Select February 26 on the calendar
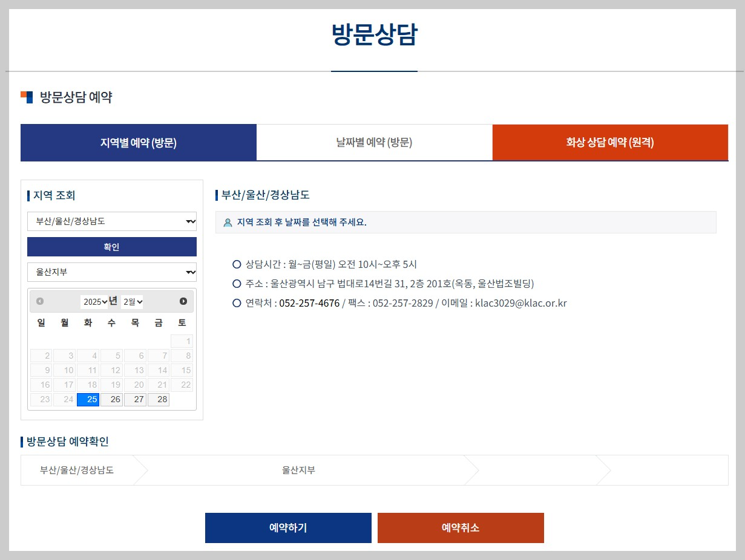The height and width of the screenshot is (560, 745). [x=111, y=400]
